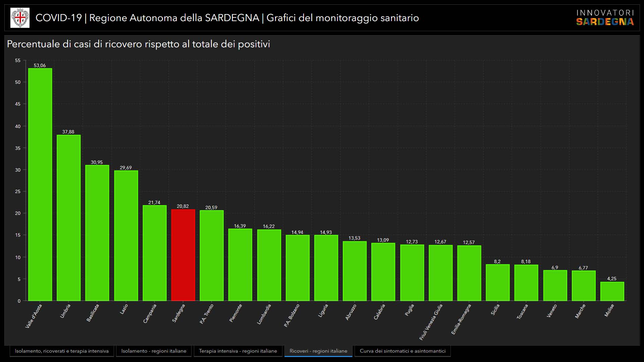Select the Molise bar
The width and height of the screenshot is (644, 362).
click(x=612, y=291)
